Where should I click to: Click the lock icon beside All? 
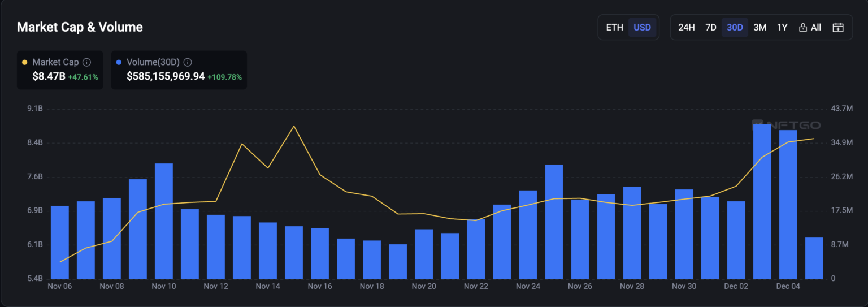(802, 27)
